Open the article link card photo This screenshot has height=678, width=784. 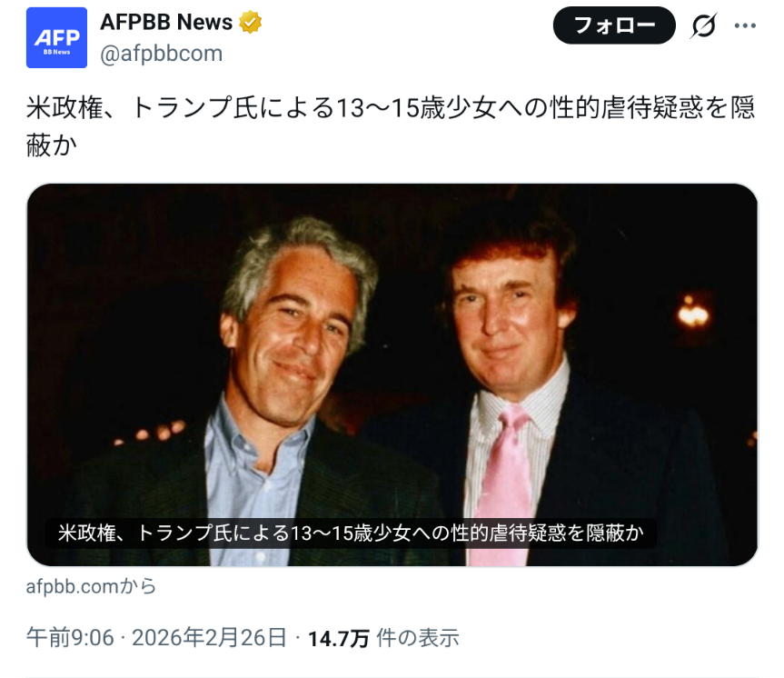click(392, 374)
